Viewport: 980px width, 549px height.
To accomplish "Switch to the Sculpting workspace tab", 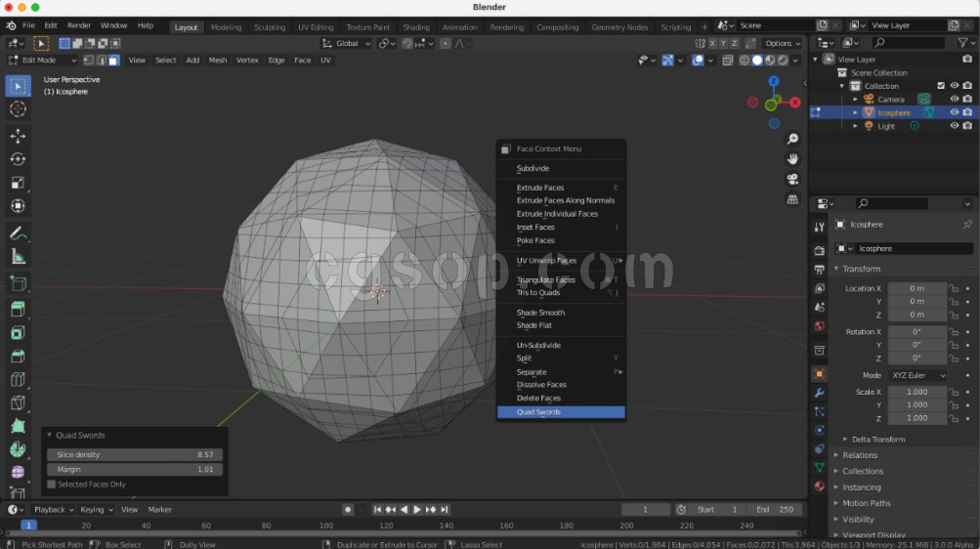I will pos(270,27).
